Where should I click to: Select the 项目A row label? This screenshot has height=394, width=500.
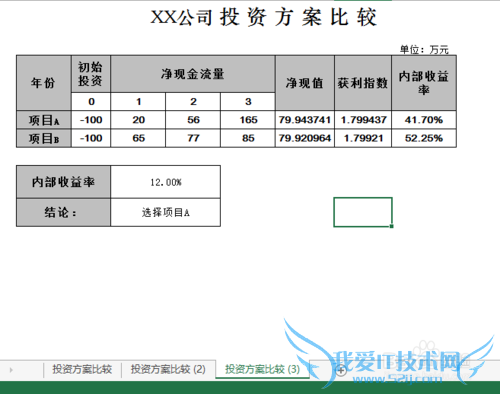click(x=44, y=120)
